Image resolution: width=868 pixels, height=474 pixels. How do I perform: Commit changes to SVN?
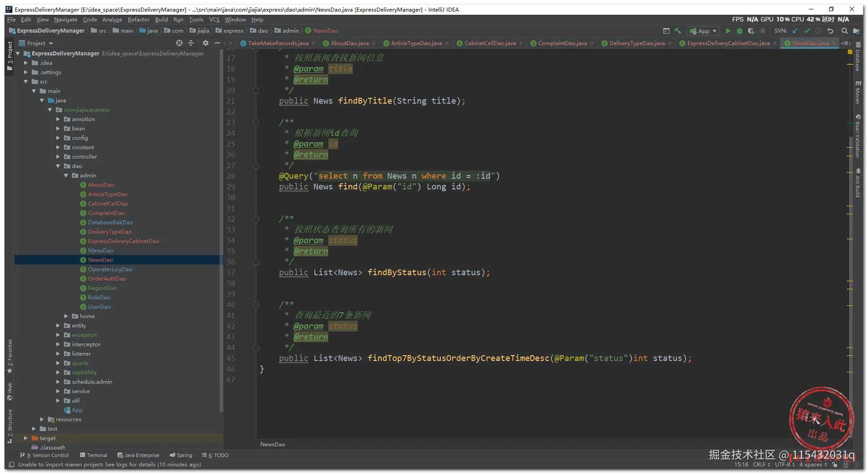point(807,31)
